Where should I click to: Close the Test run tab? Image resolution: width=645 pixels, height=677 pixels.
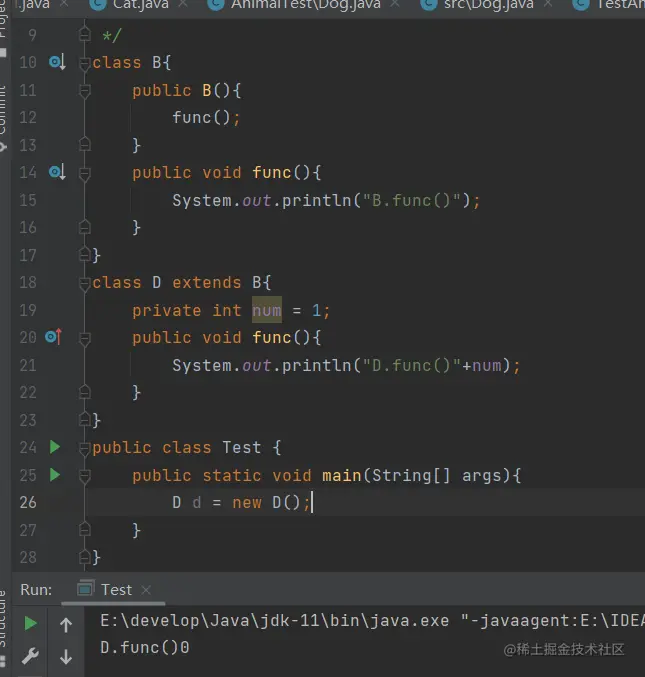(146, 590)
